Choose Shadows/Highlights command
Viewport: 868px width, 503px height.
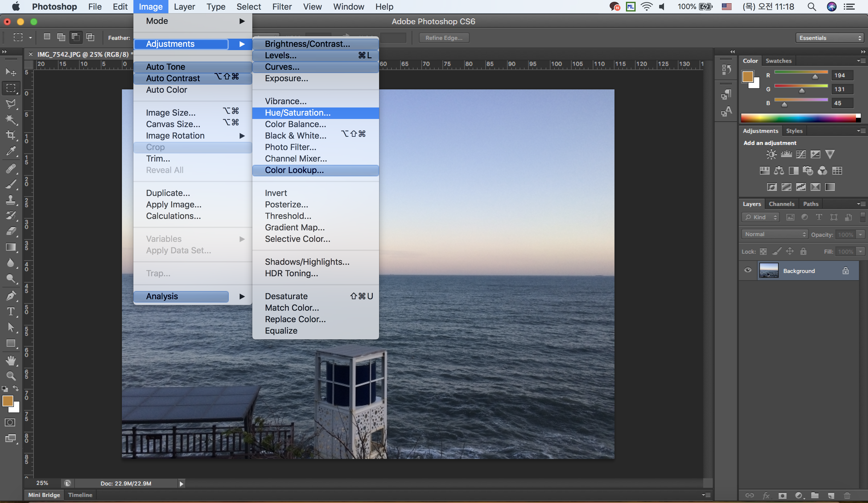pyautogui.click(x=315, y=262)
